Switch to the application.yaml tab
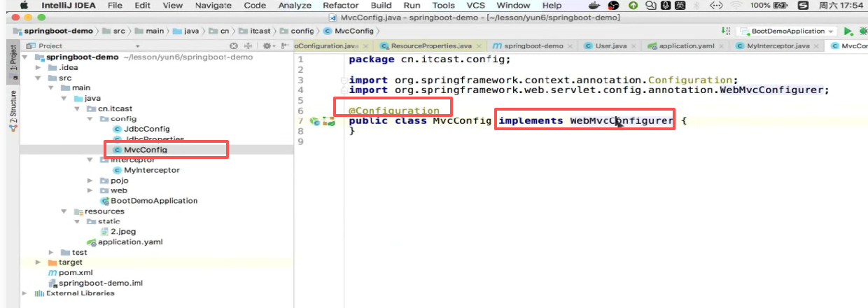The width and height of the screenshot is (868, 308). click(685, 46)
